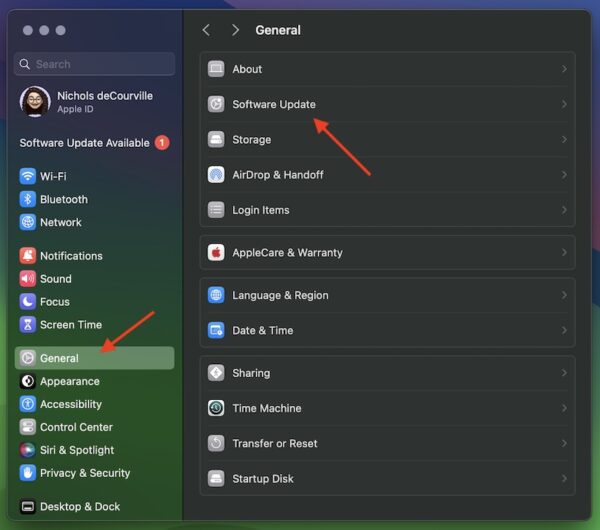The image size is (600, 530).
Task: Switch to Privacy & Security pane
Action: (84, 473)
